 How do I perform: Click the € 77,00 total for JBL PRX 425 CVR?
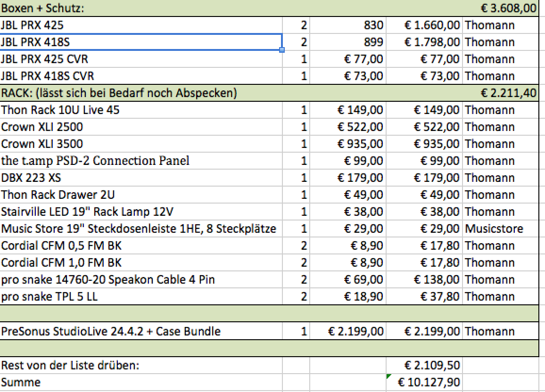click(x=424, y=59)
